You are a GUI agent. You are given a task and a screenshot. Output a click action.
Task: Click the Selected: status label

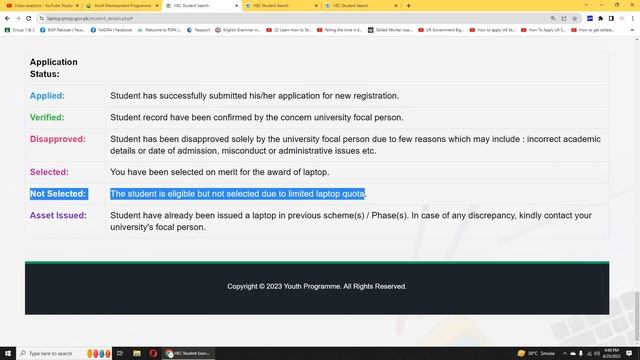tap(49, 172)
